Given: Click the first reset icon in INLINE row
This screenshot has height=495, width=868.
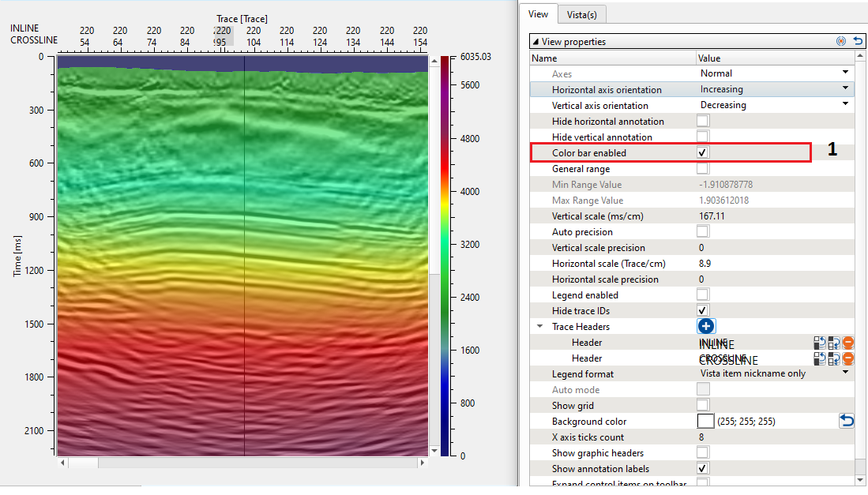Looking at the screenshot, I should pyautogui.click(x=820, y=343).
